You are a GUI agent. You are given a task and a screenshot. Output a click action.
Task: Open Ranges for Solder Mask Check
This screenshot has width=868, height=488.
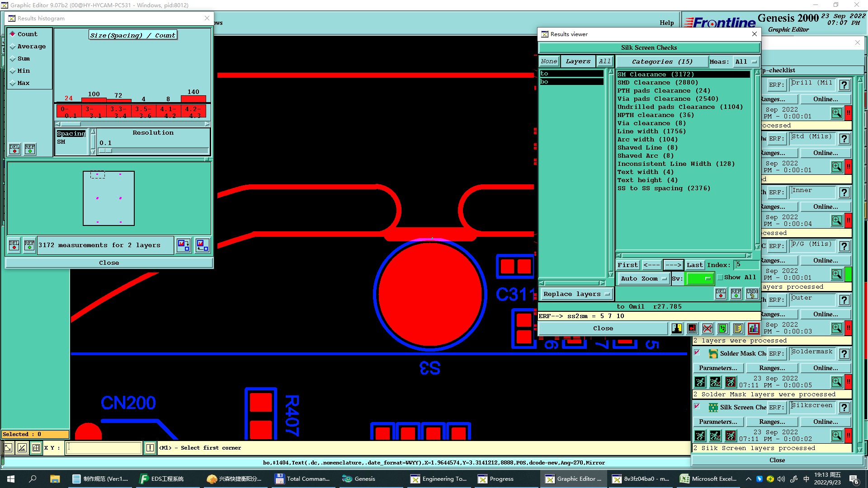(772, 368)
